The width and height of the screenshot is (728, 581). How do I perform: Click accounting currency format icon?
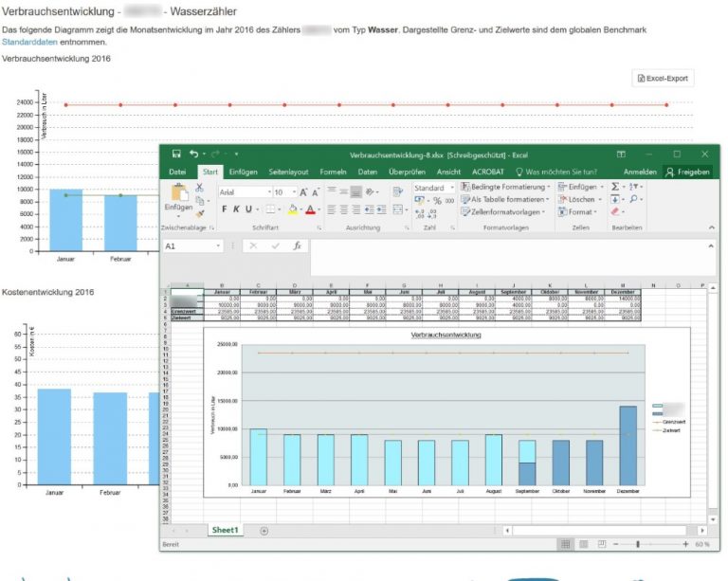420,201
